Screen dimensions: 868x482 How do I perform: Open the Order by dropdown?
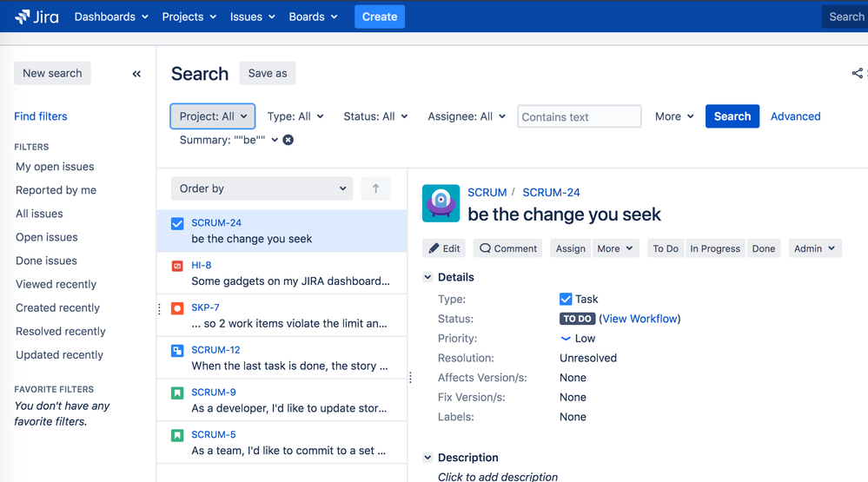[262, 188]
